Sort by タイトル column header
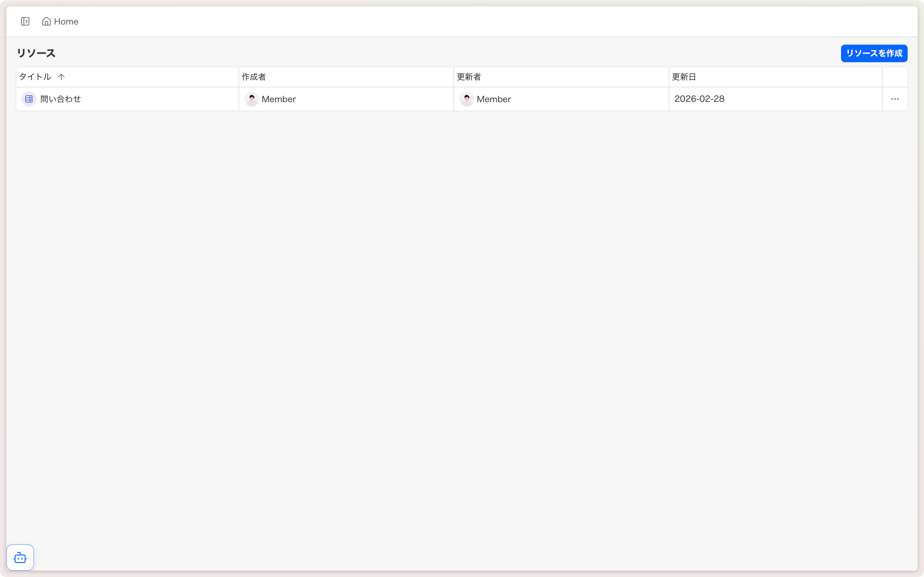Image resolution: width=924 pixels, height=577 pixels. coord(35,77)
